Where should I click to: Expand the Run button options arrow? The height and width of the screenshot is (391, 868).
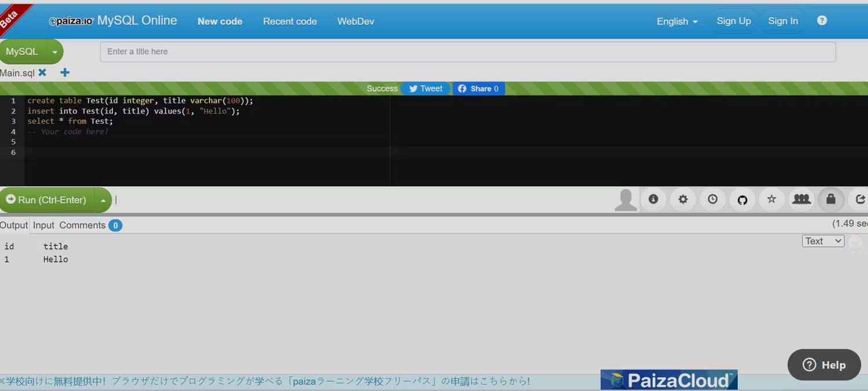coord(103,200)
